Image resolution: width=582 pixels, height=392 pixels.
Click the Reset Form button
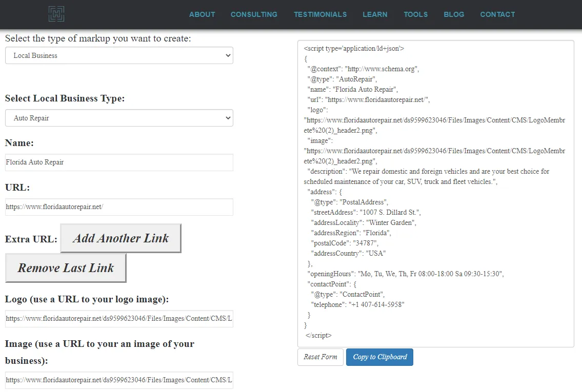(x=320, y=357)
